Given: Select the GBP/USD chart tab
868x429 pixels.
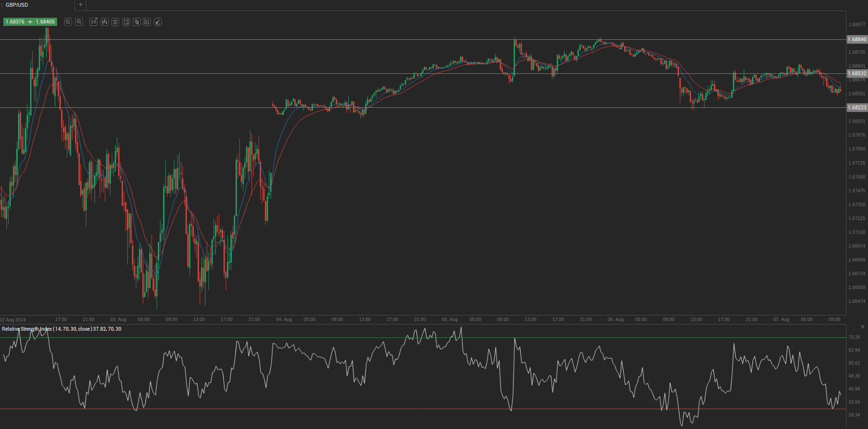Looking at the screenshot, I should tap(37, 5).
